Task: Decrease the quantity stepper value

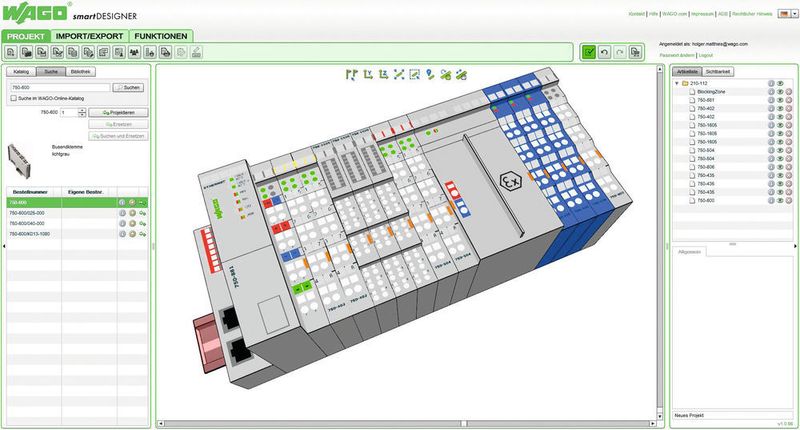Action: click(82, 114)
